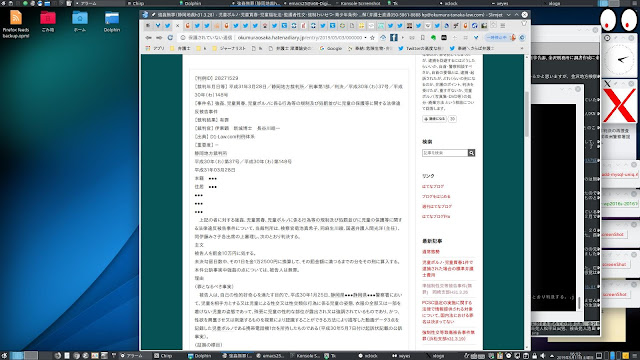Click the xclock analog clock window

619,60
